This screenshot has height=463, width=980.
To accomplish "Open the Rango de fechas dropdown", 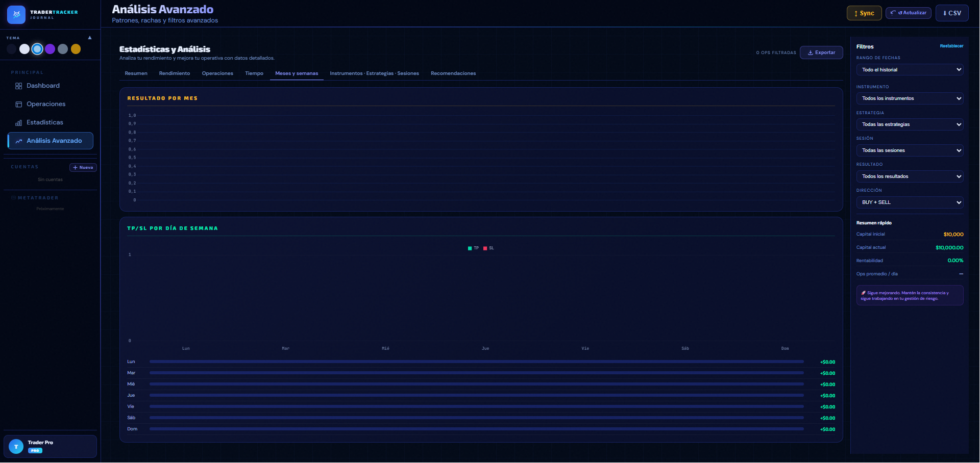I will 910,70.
